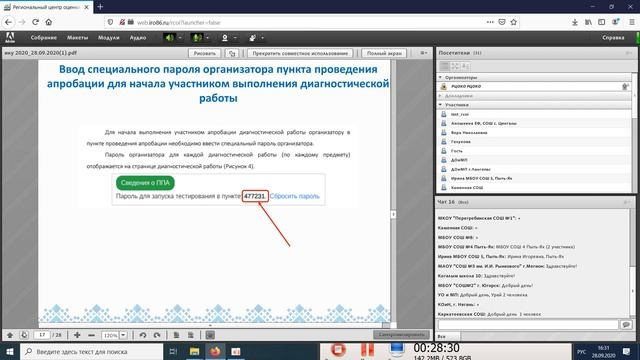640x360 pixels.
Task: Select the attendee list view icon
Action: point(444,66)
